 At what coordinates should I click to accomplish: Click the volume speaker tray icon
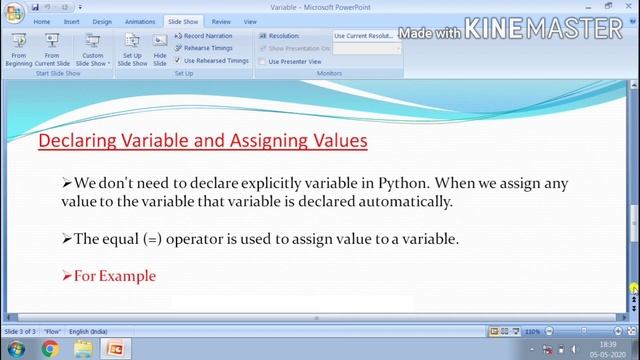coord(574,349)
